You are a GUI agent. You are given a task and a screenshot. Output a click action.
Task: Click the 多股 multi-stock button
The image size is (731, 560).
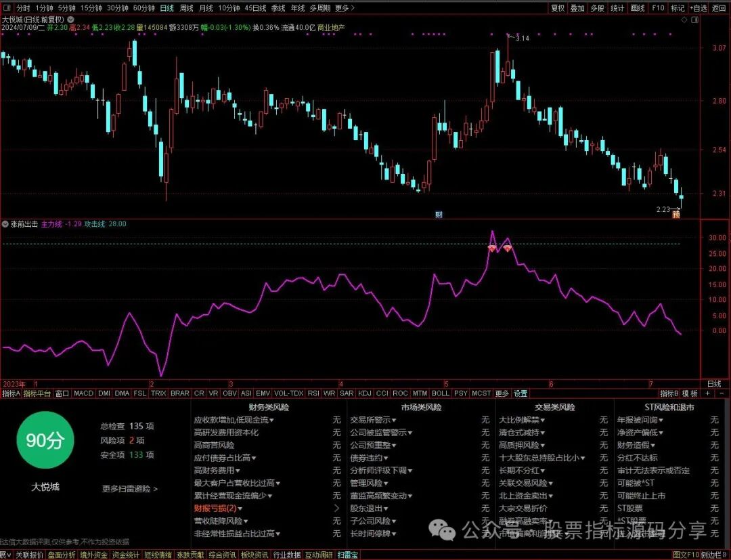[x=597, y=8]
